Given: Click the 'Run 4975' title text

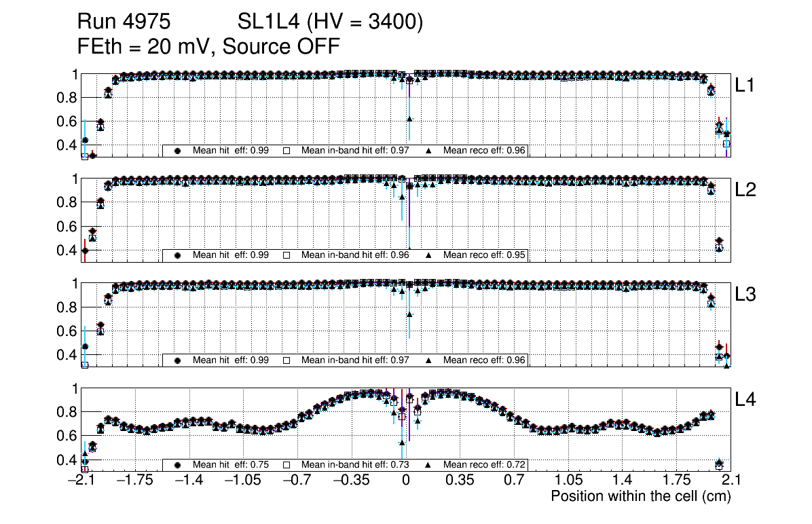Looking at the screenshot, I should pos(123,22).
